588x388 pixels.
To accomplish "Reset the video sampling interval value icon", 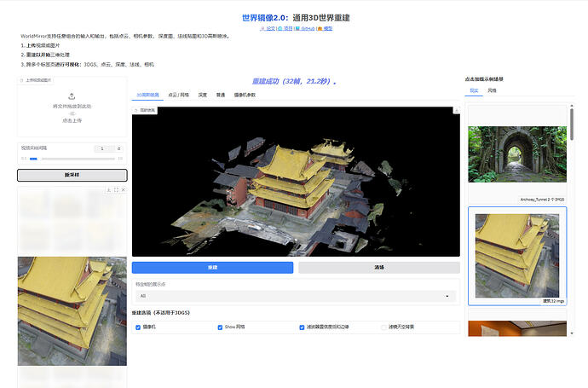I will coord(118,148).
